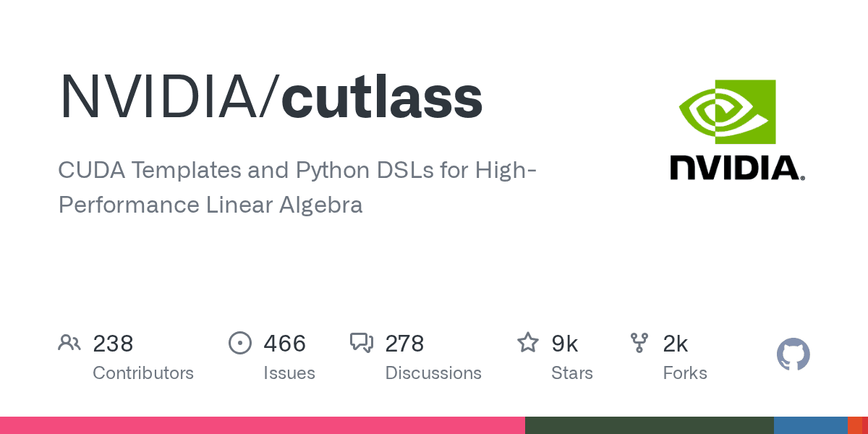Click the pink segment of the language bar
Viewport: 868px width, 434px height.
262,425
